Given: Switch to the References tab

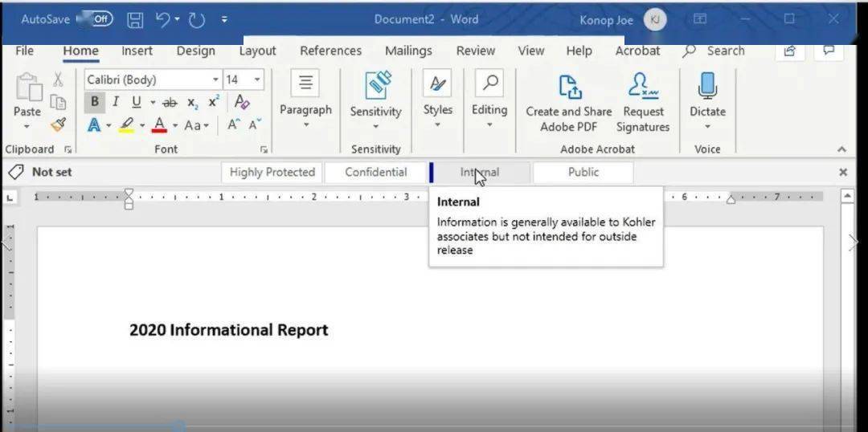Looking at the screenshot, I should point(330,51).
